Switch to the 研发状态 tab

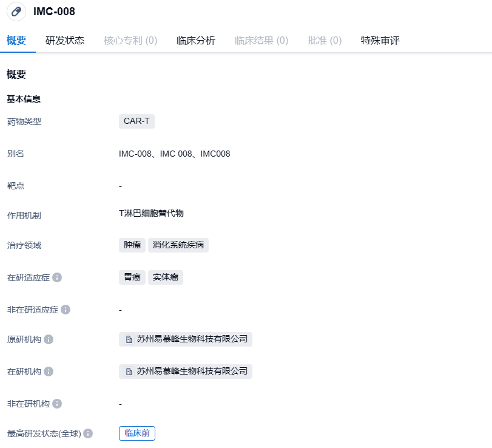pos(65,41)
